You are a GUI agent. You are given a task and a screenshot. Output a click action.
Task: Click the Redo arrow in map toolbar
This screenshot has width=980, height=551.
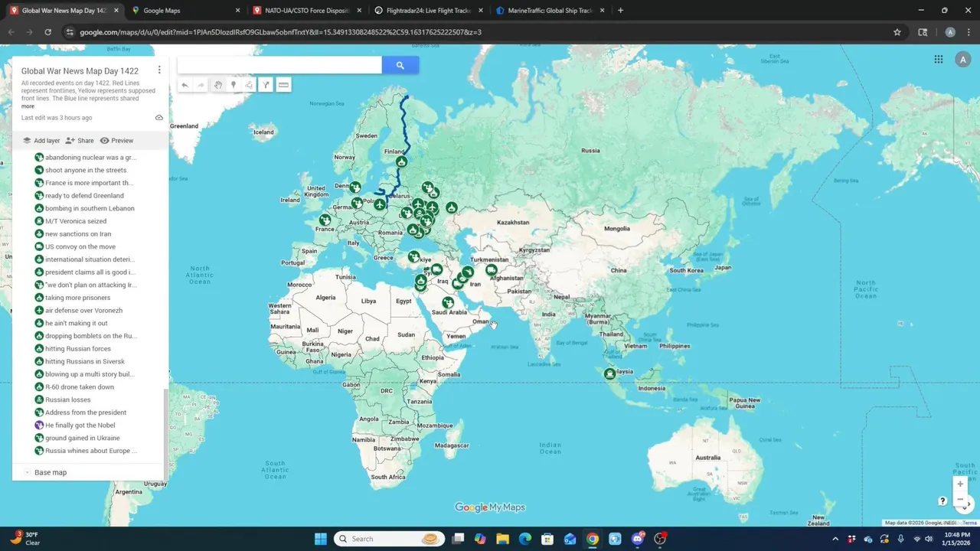point(201,85)
